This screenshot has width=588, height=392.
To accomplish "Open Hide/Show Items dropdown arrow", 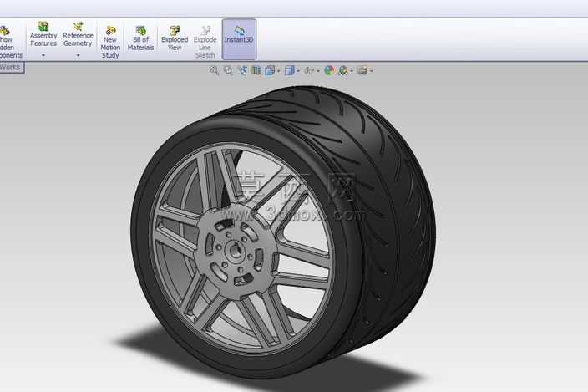I will tap(318, 71).
